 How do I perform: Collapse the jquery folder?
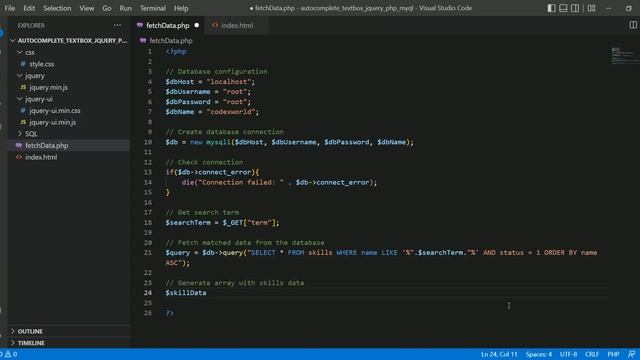click(20, 76)
